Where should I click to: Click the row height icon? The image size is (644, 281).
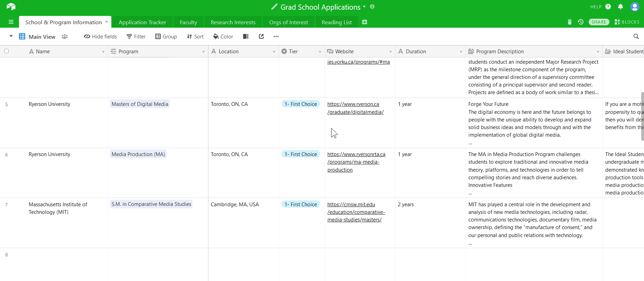246,36
